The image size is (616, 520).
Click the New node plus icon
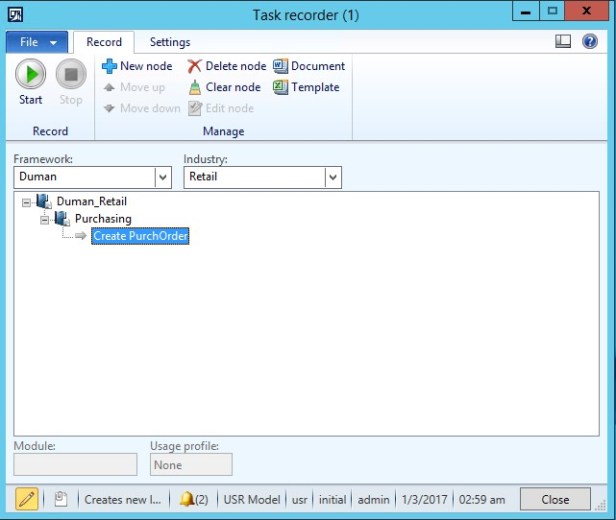click(110, 66)
